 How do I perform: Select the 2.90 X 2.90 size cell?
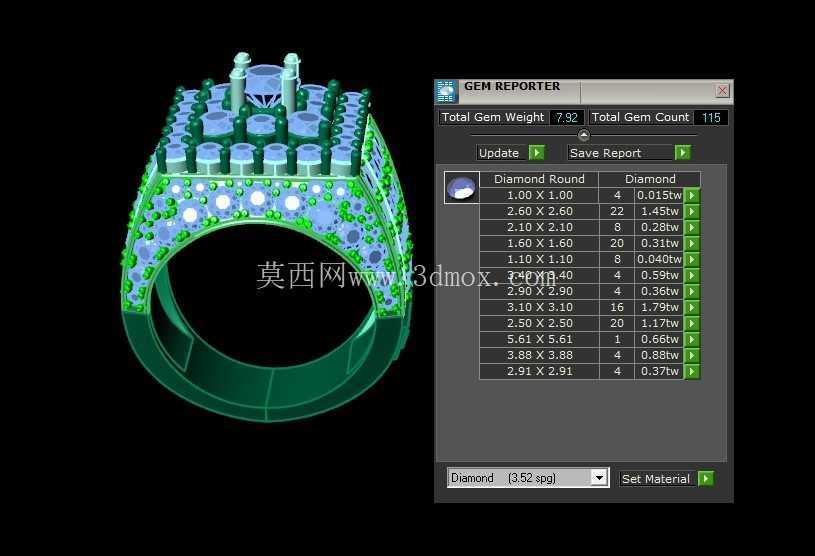click(540, 292)
